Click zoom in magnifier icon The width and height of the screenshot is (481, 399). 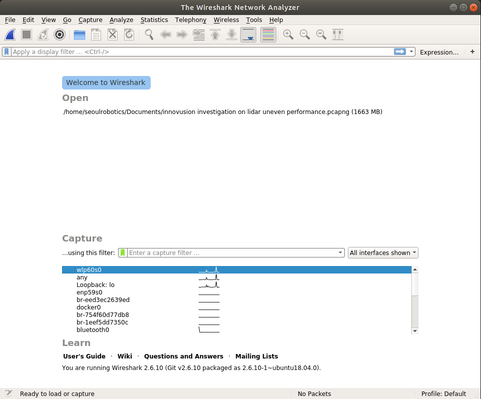pyautogui.click(x=288, y=35)
